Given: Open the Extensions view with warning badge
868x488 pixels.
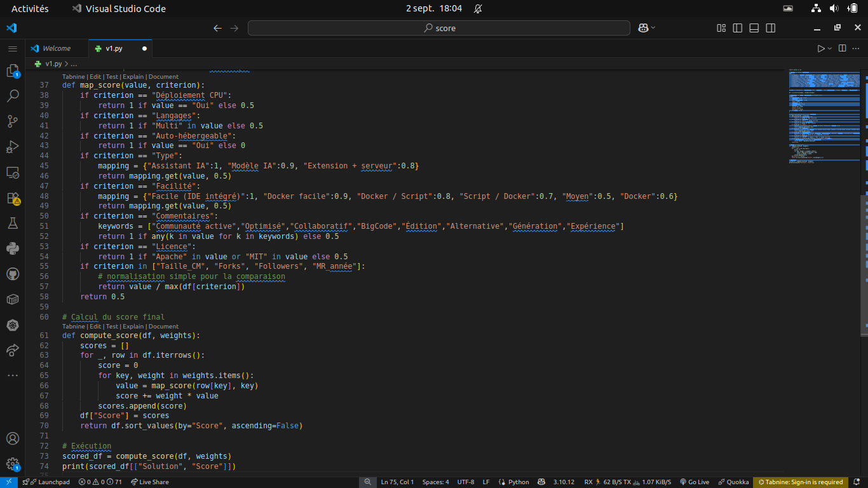Looking at the screenshot, I should pos(13,198).
